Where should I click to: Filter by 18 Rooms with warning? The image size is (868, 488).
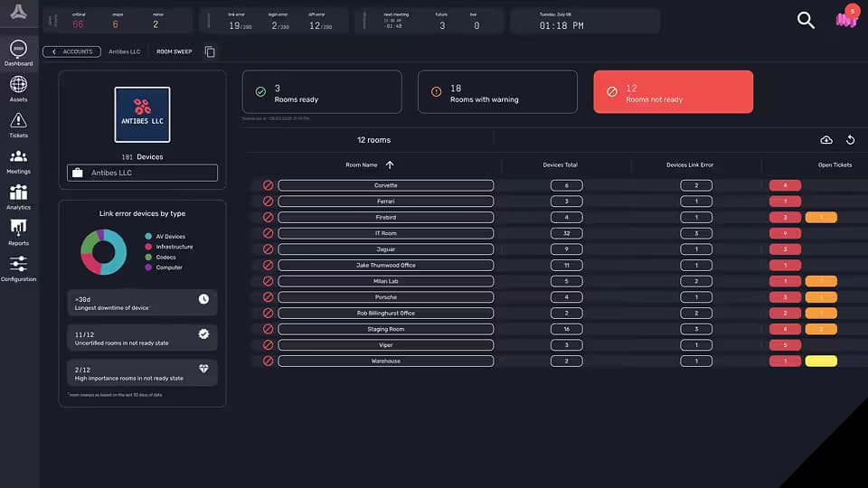coord(497,92)
